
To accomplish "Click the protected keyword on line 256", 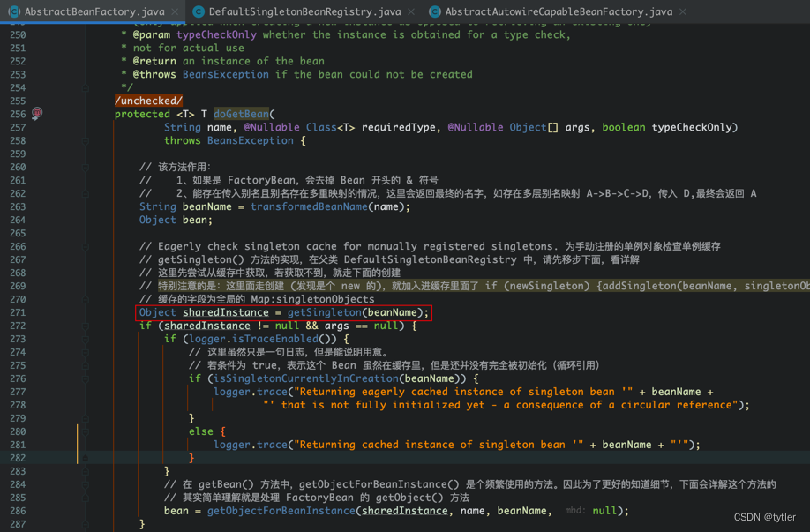I will coord(142,114).
